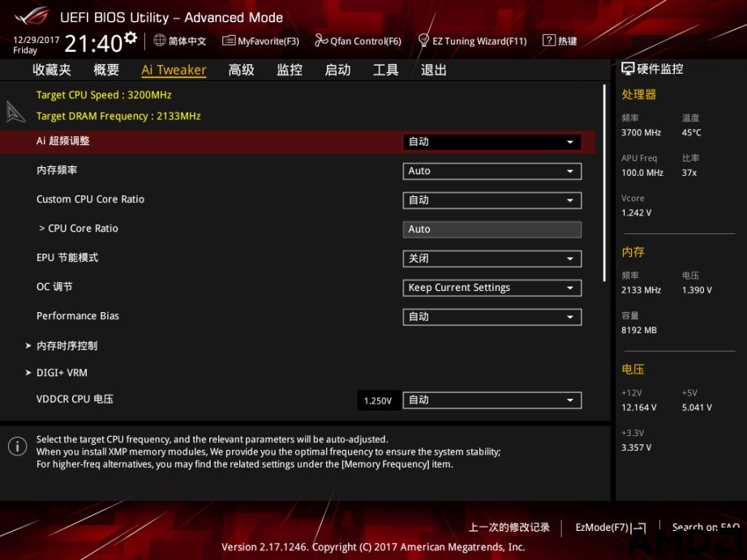The image size is (747, 560).
Task: Click Target DRAM Frequency : 2133MHz text
Action: 118,116
